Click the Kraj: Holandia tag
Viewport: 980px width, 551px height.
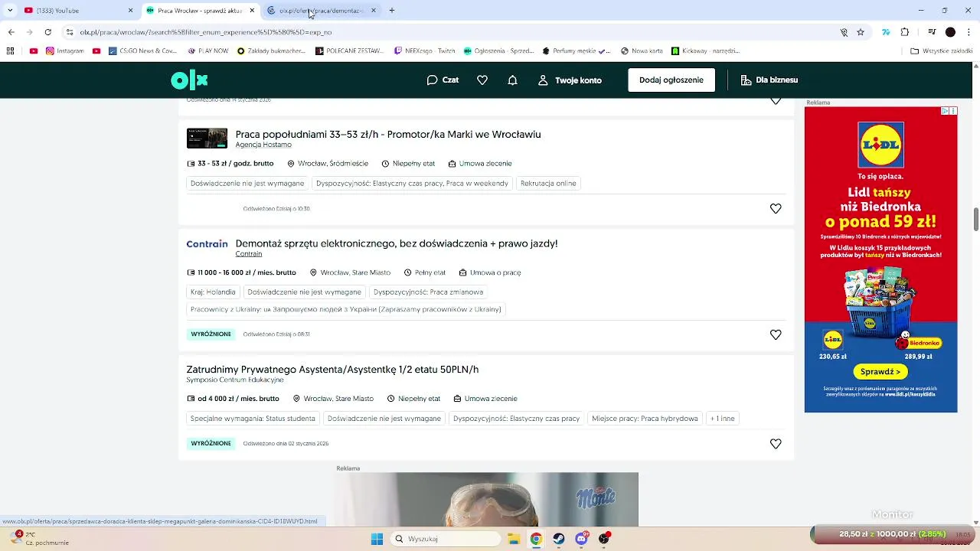tap(213, 292)
